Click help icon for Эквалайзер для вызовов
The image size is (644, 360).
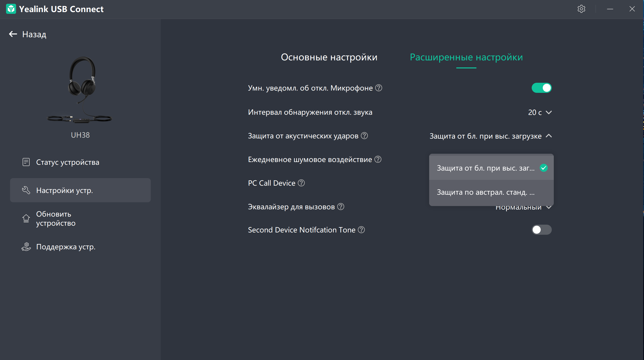[341, 207]
